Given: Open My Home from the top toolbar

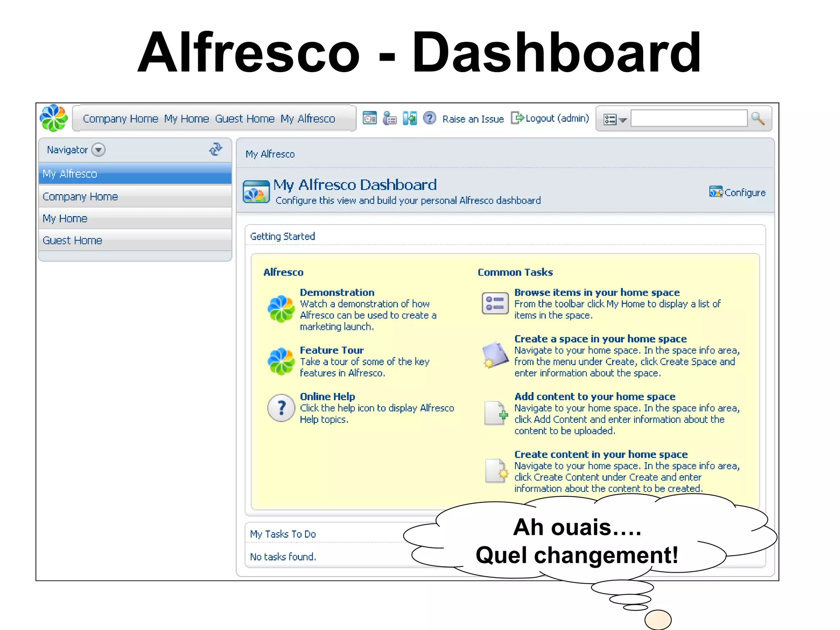Looking at the screenshot, I should (187, 119).
